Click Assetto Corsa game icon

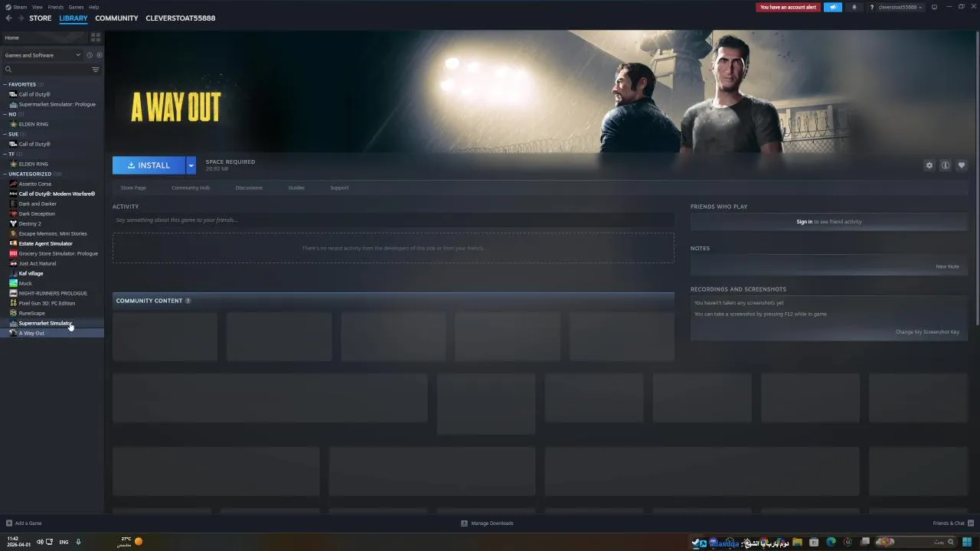click(x=13, y=184)
